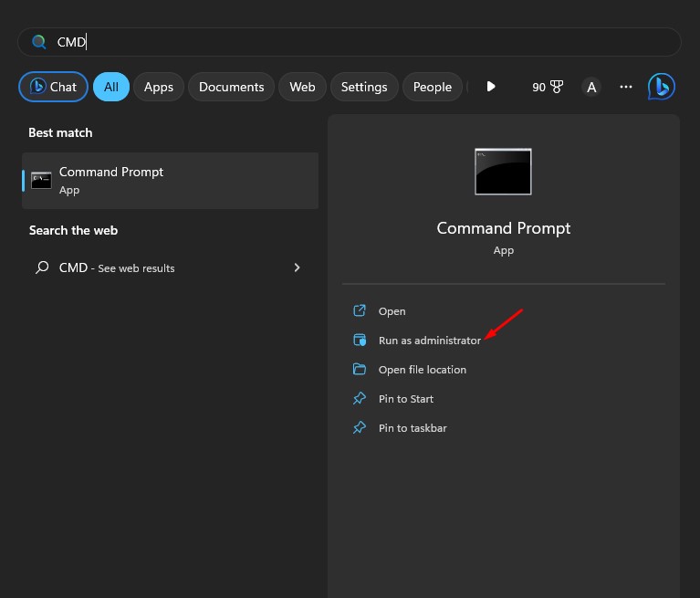Switch to Settings filter tab

364,87
